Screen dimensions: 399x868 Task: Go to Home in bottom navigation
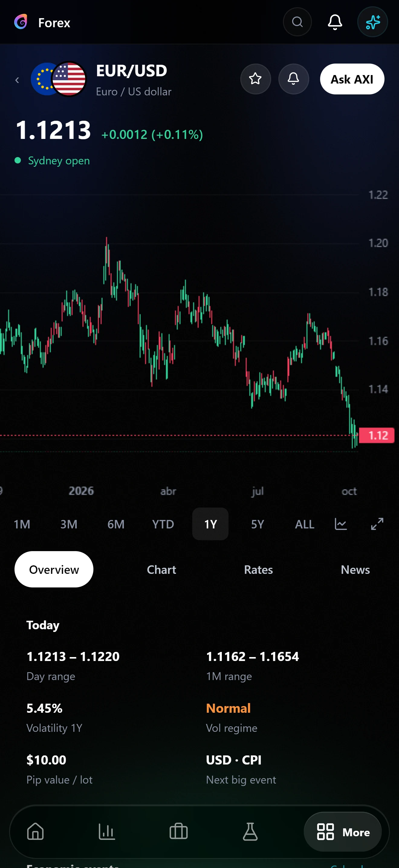[35, 831]
